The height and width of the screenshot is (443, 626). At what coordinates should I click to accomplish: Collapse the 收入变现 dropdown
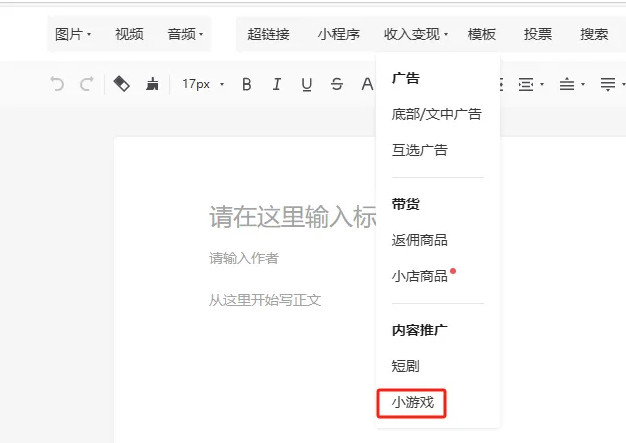coord(416,34)
